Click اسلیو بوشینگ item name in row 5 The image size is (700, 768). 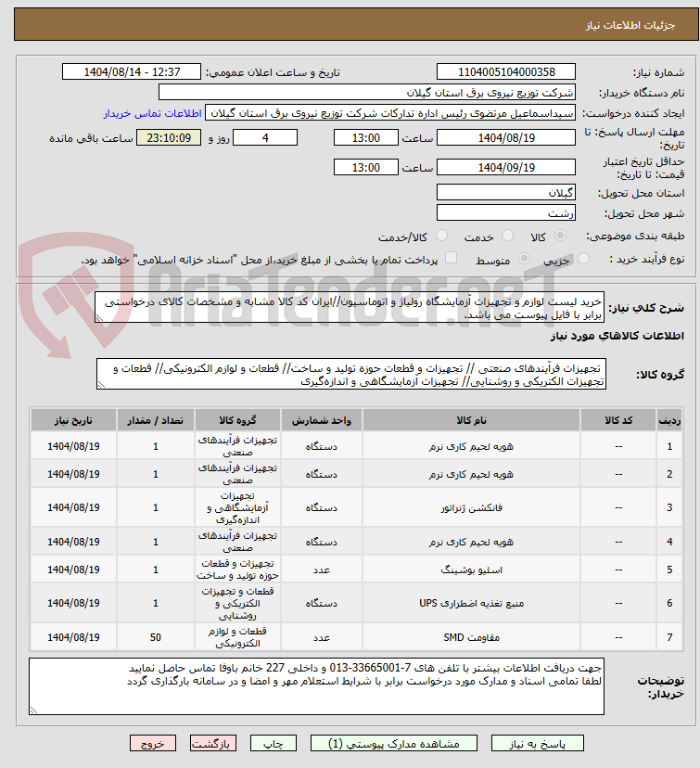471,570
